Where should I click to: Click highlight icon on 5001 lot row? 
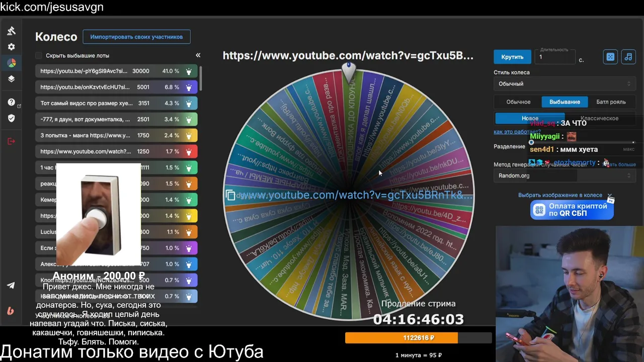(189, 87)
